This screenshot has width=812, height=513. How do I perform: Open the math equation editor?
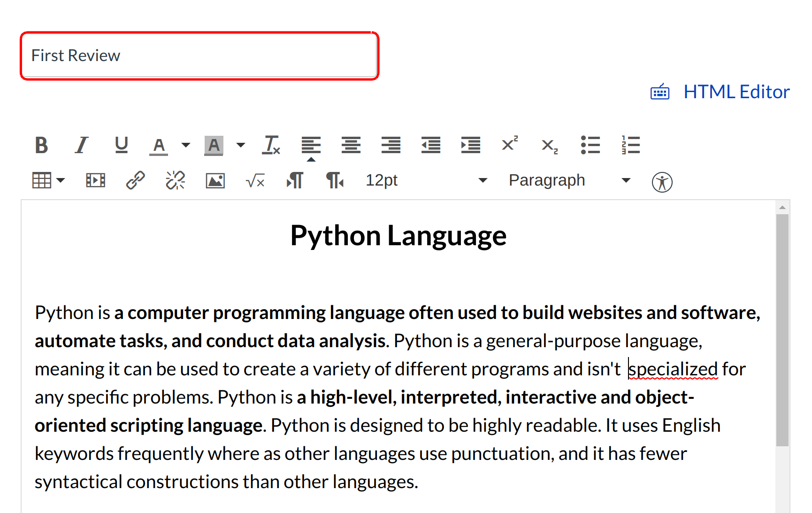click(255, 180)
